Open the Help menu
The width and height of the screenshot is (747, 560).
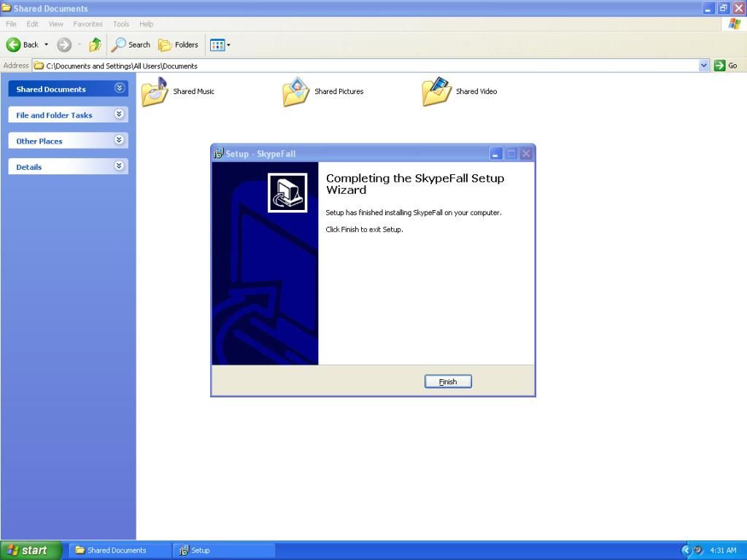pos(146,24)
